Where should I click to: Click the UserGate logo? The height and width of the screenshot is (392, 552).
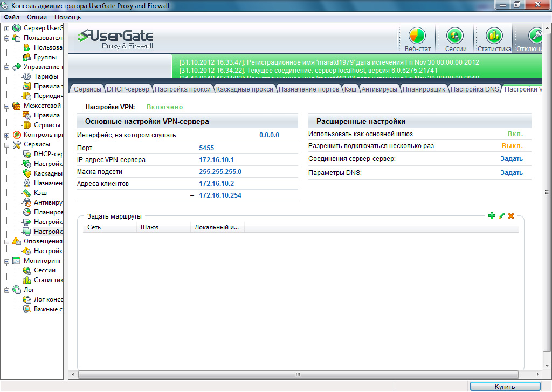[115, 39]
